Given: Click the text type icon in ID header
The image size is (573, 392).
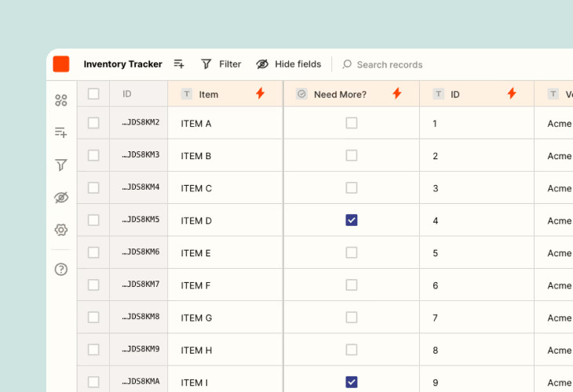Looking at the screenshot, I should 438,94.
